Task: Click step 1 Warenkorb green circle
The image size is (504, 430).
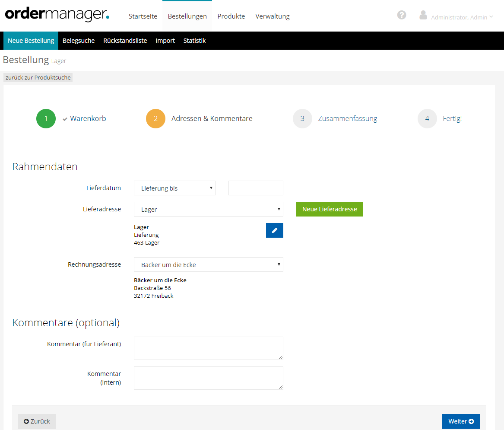Action: click(46, 119)
